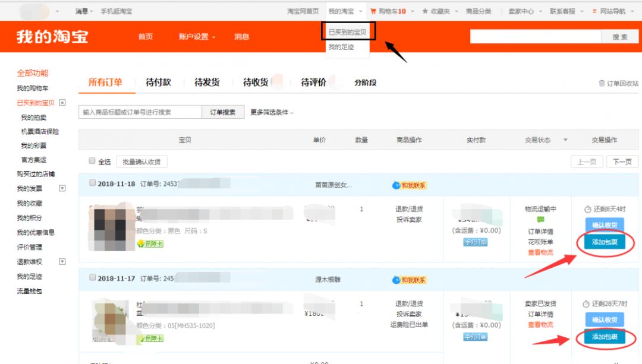Click 手机订单 badge on second order
Screen dimensions: 642x364
tap(476, 337)
